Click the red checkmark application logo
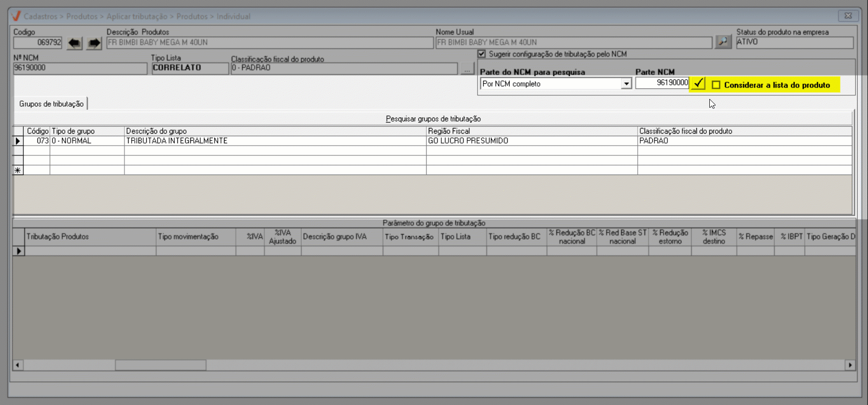This screenshot has width=868, height=405. [x=16, y=16]
